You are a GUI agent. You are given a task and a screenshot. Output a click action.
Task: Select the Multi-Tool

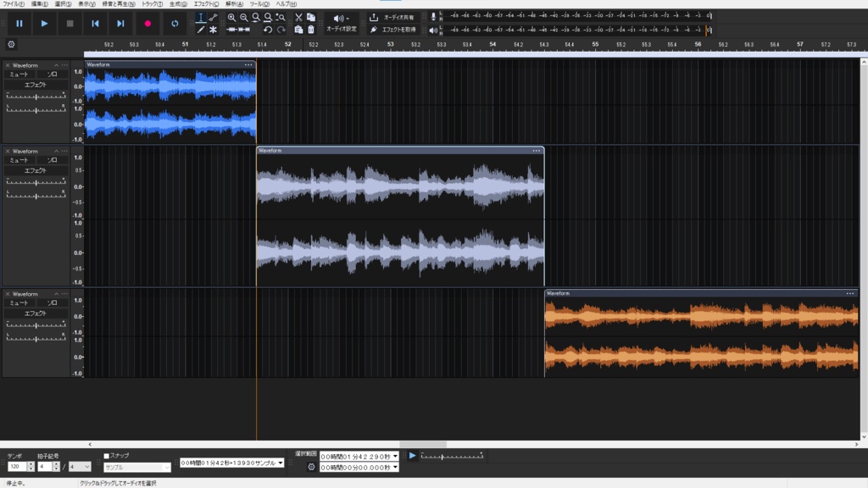point(214,30)
